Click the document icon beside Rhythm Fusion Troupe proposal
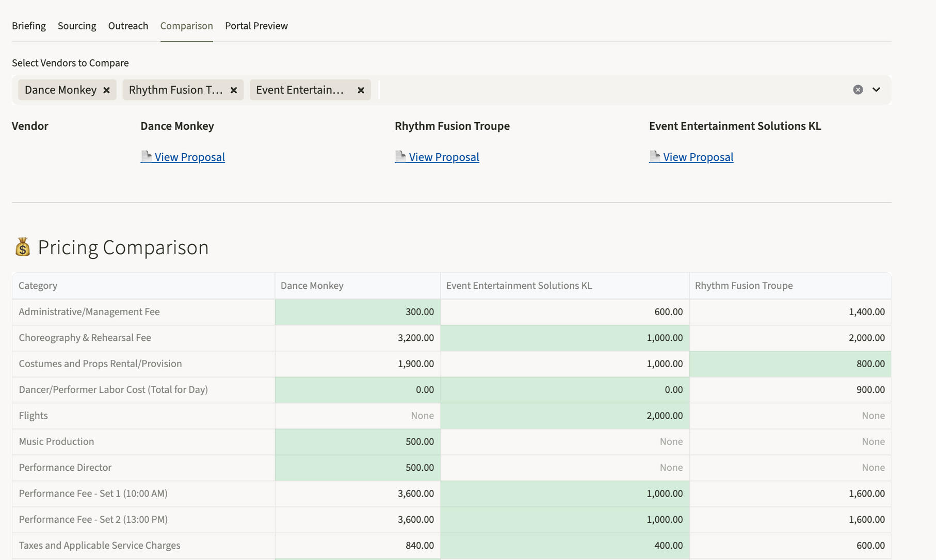Viewport: 936px width, 560px height. [x=400, y=156]
